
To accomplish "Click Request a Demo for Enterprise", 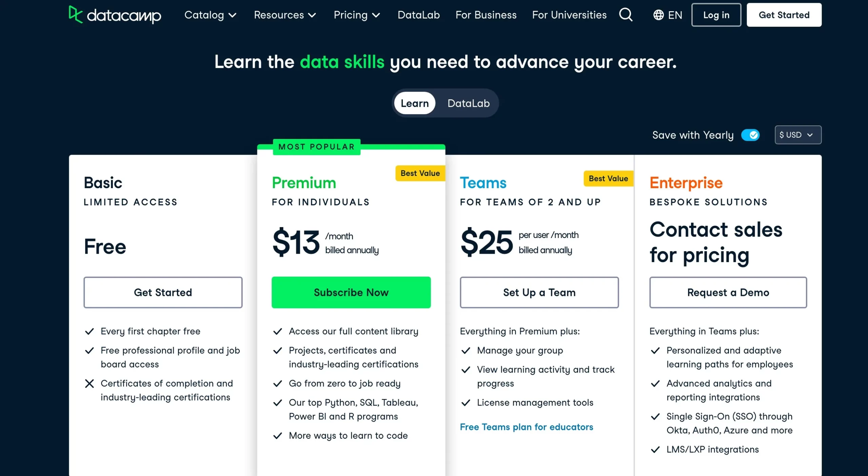I will pyautogui.click(x=727, y=292).
